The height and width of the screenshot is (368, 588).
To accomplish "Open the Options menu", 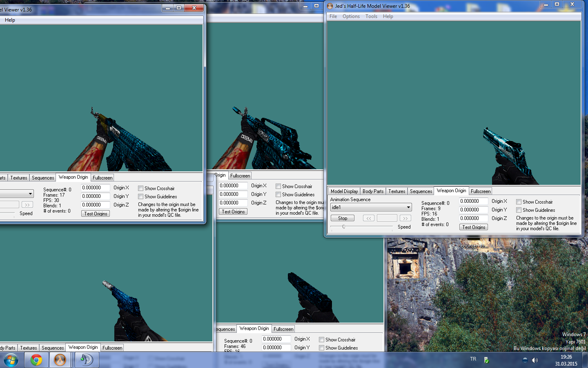I will pyautogui.click(x=351, y=16).
